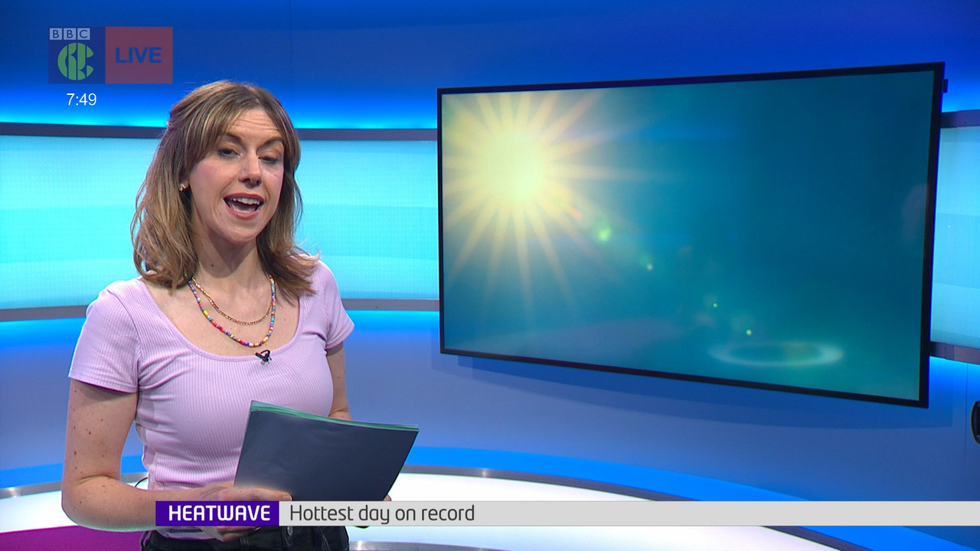Click the 7:49 clock text

[81, 99]
